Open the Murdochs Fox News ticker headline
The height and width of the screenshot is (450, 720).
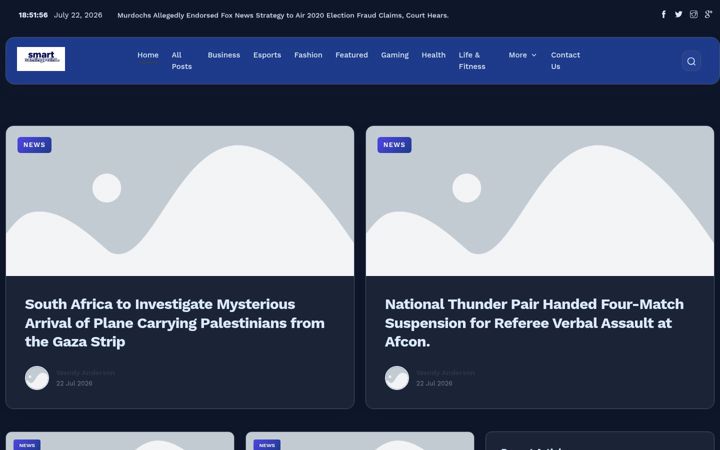point(283,15)
